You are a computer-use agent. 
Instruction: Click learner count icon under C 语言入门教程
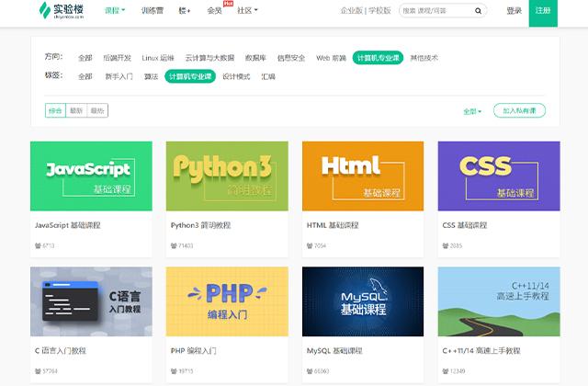[39, 372]
